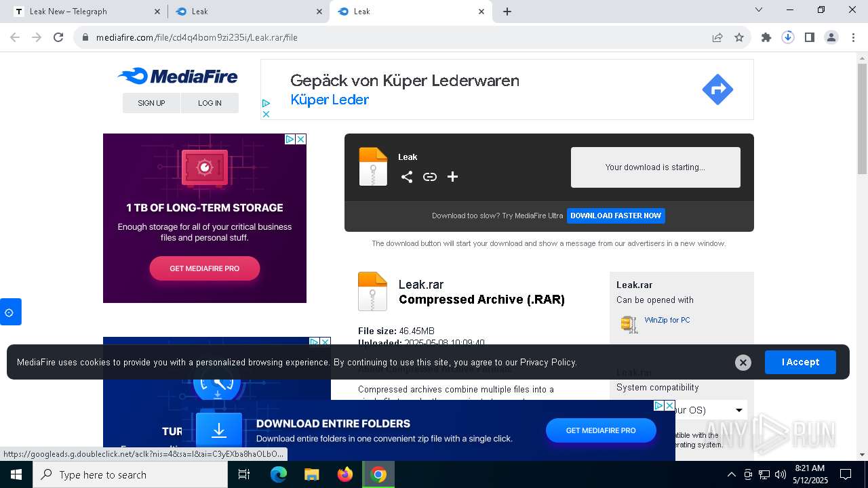Open volume control in system tray

(781, 474)
